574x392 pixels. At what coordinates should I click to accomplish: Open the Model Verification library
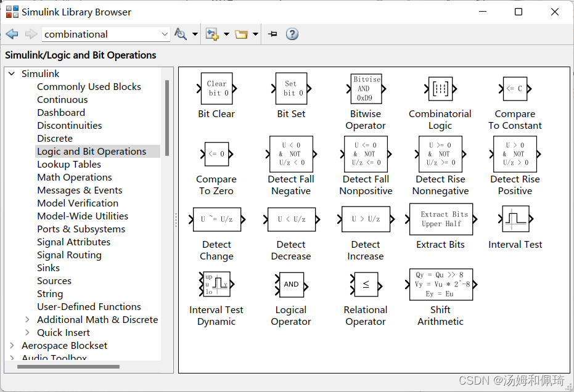(x=78, y=203)
